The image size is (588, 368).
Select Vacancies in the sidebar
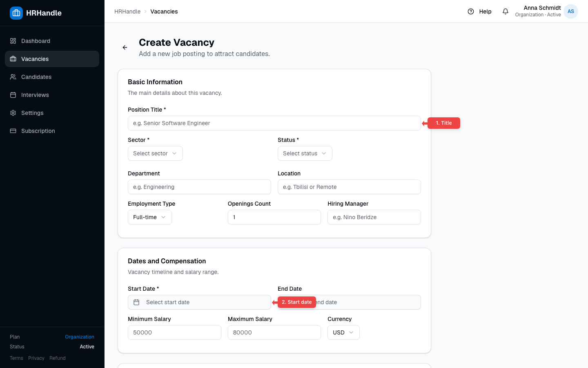tap(52, 59)
